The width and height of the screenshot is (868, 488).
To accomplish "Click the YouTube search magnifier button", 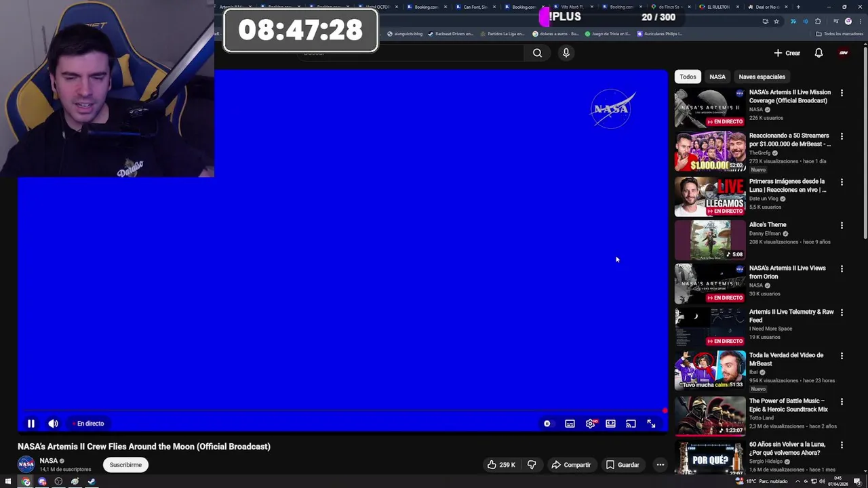I will 537,53.
